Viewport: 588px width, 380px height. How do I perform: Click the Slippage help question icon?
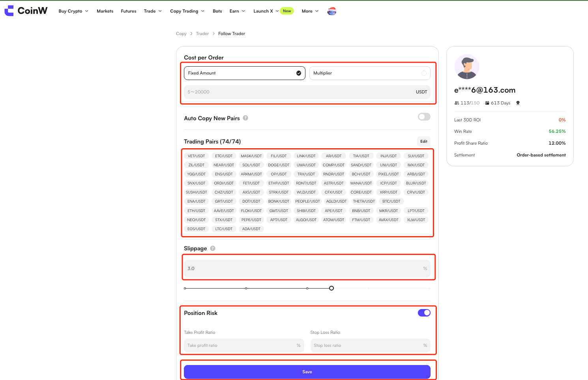213,248
